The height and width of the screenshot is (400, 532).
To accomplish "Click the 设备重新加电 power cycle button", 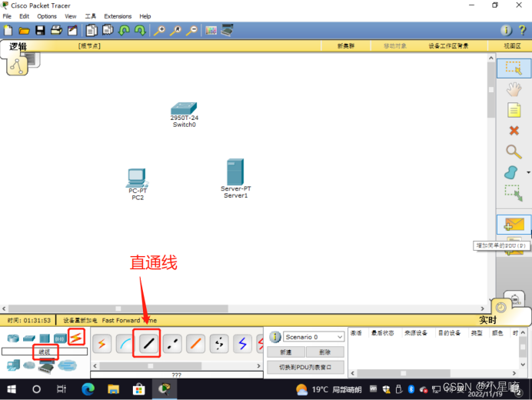I will 80,320.
